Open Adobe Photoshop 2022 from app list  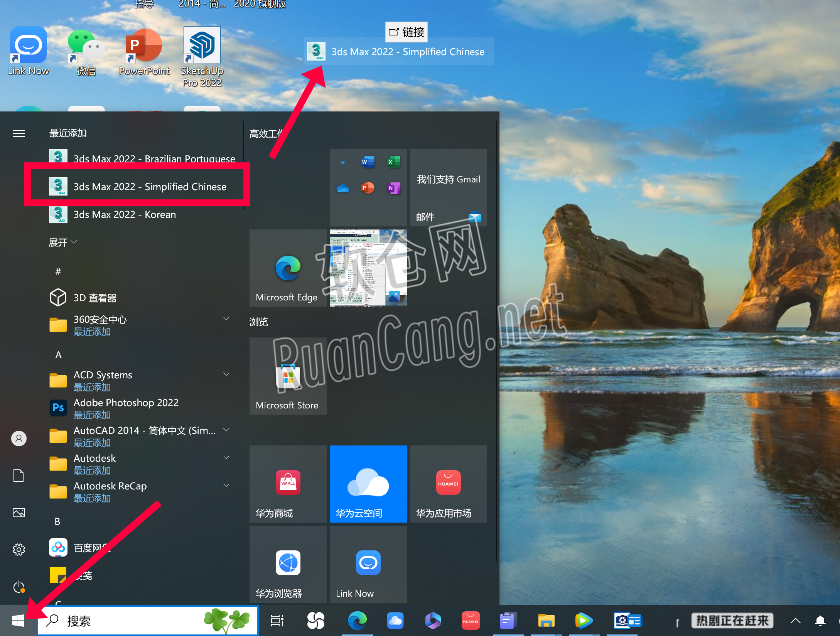[126, 403]
